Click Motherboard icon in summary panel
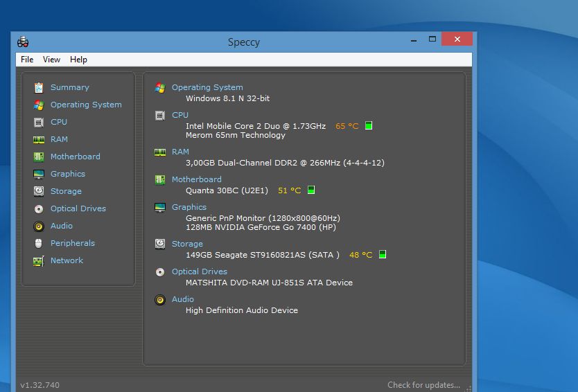578x392 pixels. [160, 180]
